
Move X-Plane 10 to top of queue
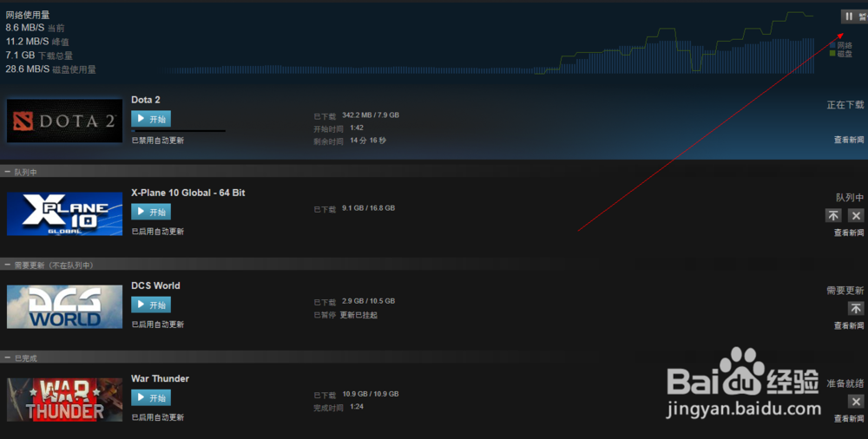(833, 215)
